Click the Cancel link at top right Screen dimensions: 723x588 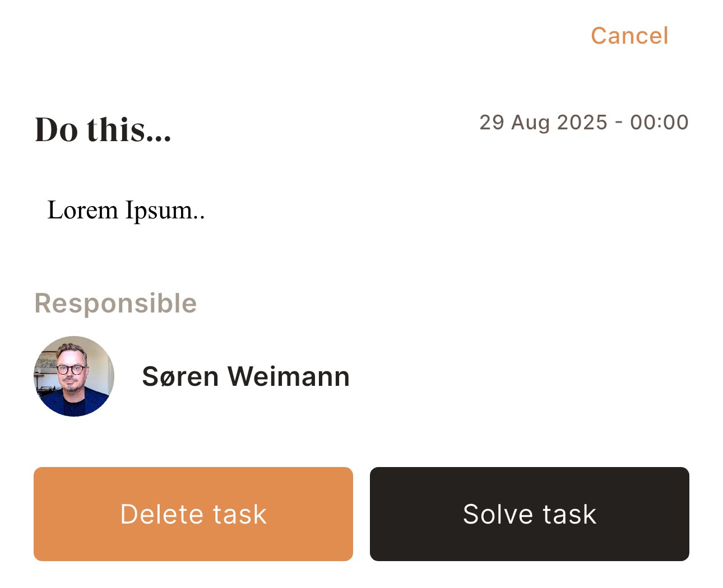(x=629, y=35)
